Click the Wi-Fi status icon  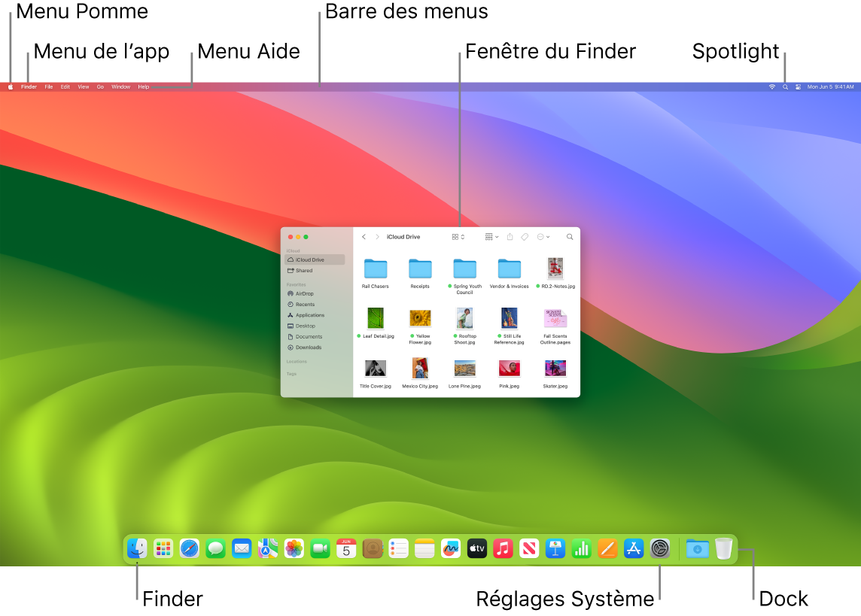tap(771, 86)
